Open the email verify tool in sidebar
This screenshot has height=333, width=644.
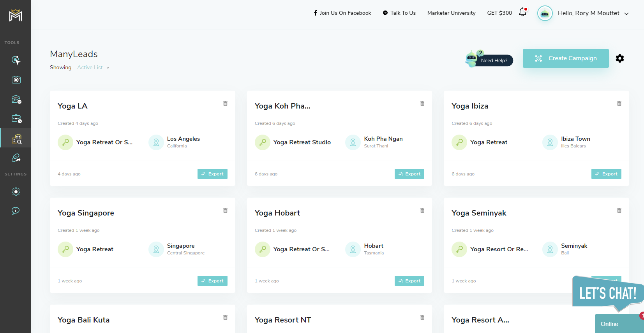coord(16,99)
